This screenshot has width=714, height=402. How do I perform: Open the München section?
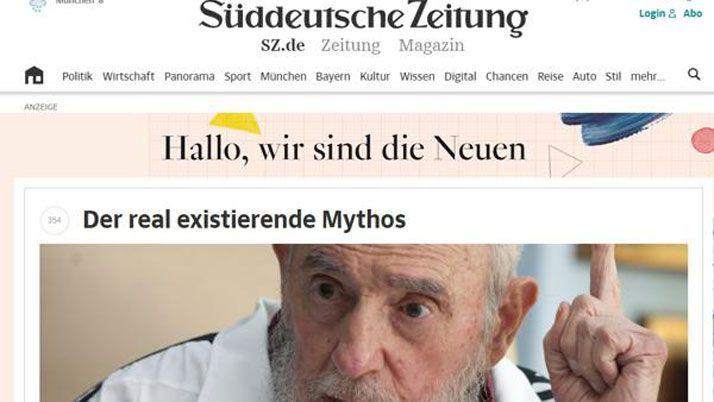tap(283, 76)
